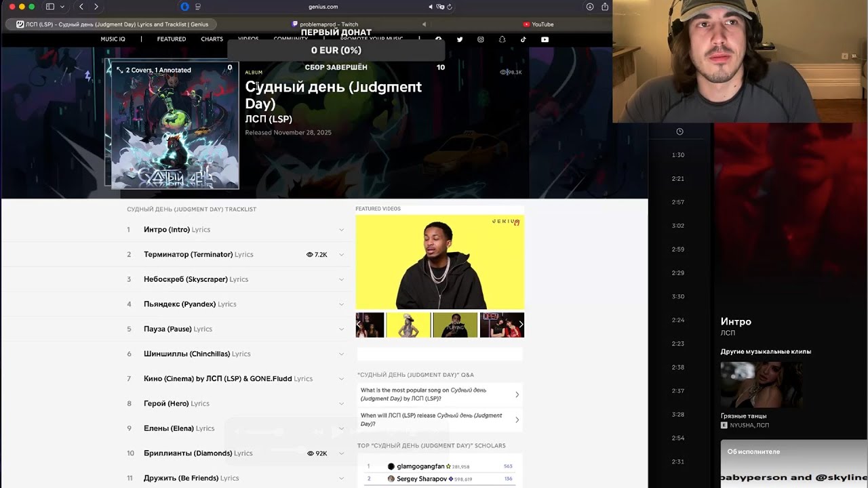
Task: Open Елены (Elena) lyrics link
Action: click(x=179, y=428)
